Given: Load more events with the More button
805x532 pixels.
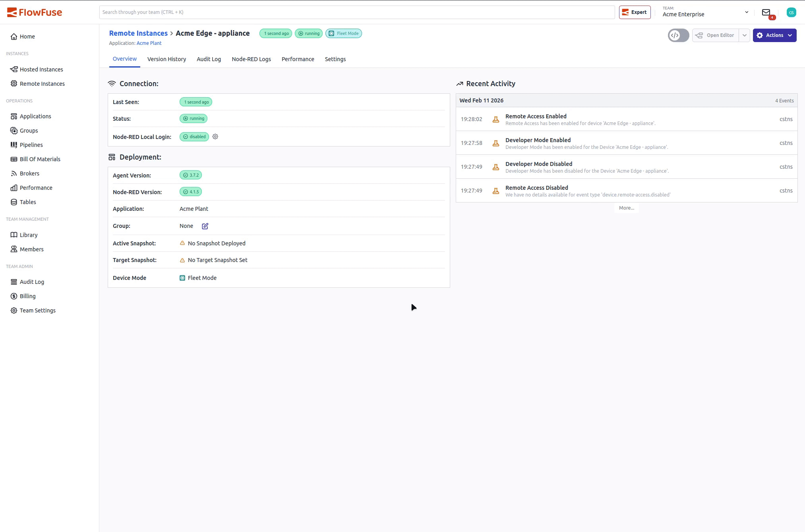Looking at the screenshot, I should tap(626, 208).
